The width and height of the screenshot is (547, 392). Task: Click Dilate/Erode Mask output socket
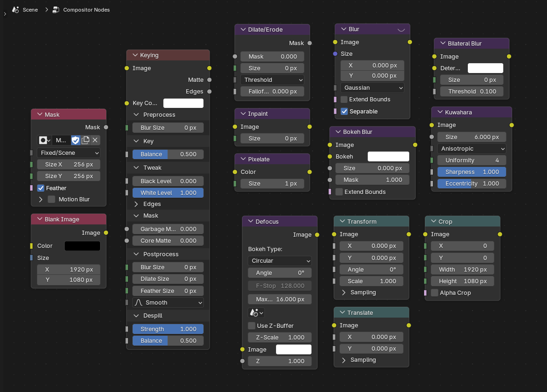(310, 43)
